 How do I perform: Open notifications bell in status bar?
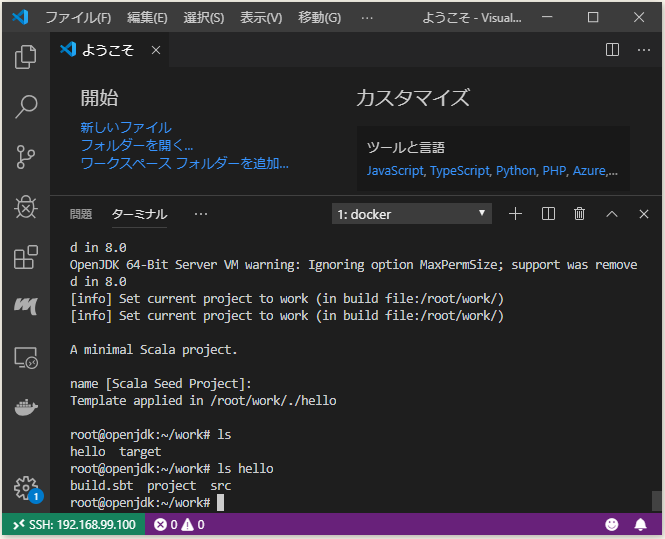coord(640,525)
